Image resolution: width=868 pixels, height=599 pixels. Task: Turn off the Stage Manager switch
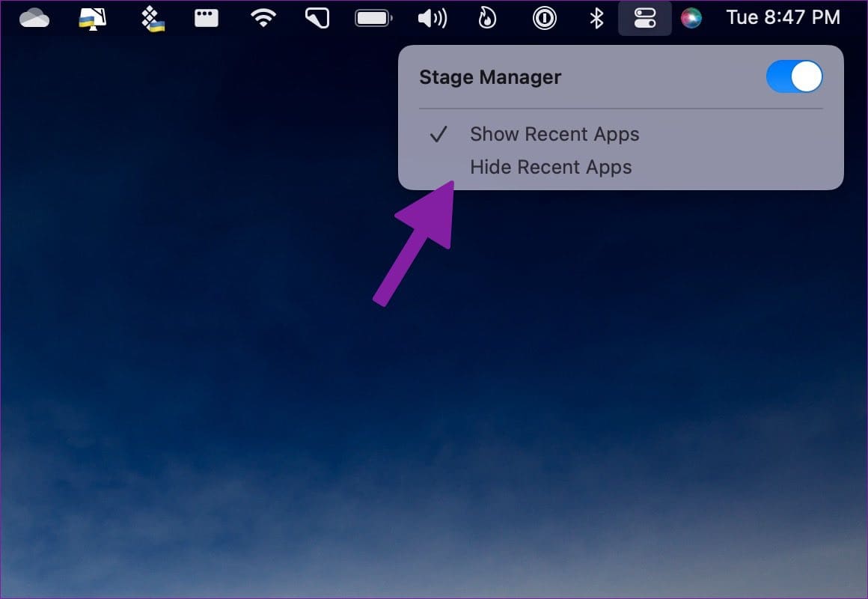click(x=794, y=77)
